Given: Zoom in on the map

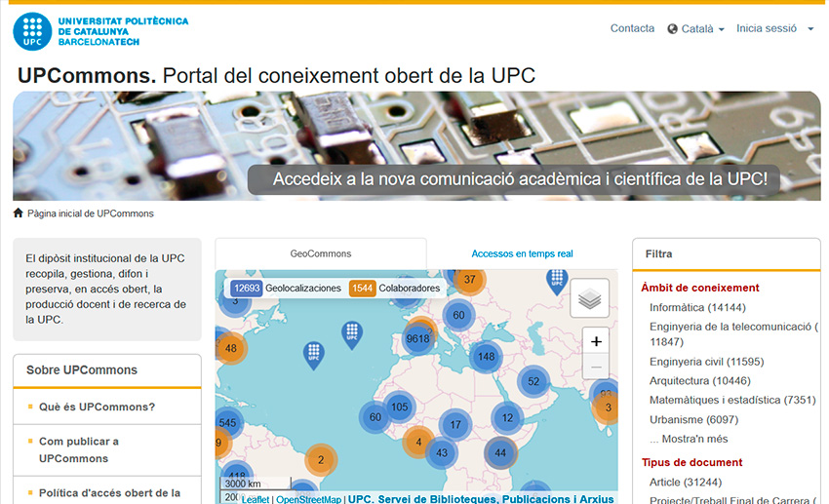Looking at the screenshot, I should 596,341.
